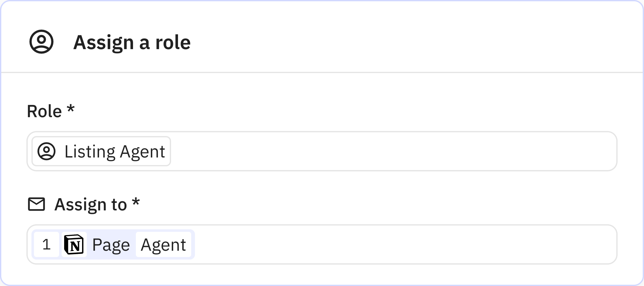Click the required asterisk next to Role

[x=71, y=110]
